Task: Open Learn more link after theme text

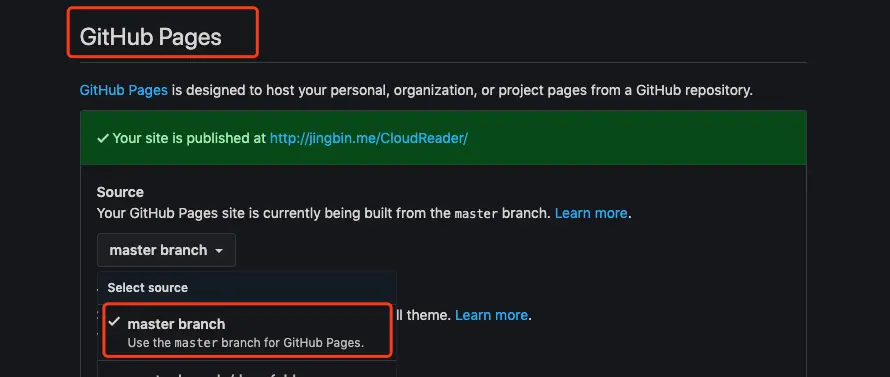Action: pyautogui.click(x=492, y=315)
